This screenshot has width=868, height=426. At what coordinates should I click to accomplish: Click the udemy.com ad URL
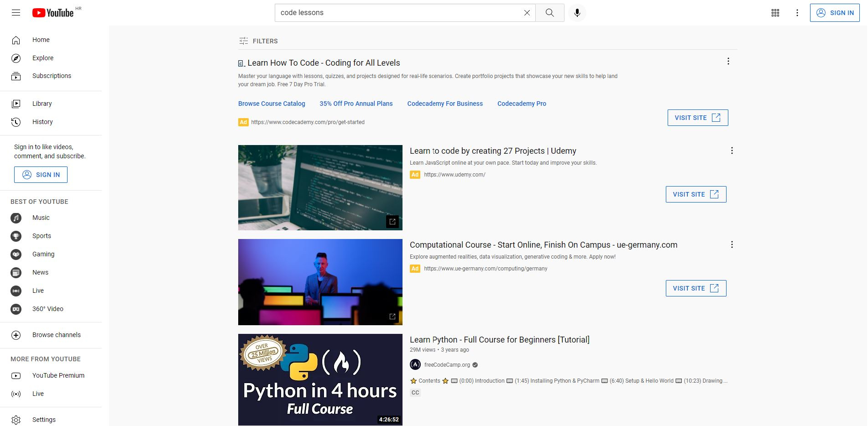455,175
